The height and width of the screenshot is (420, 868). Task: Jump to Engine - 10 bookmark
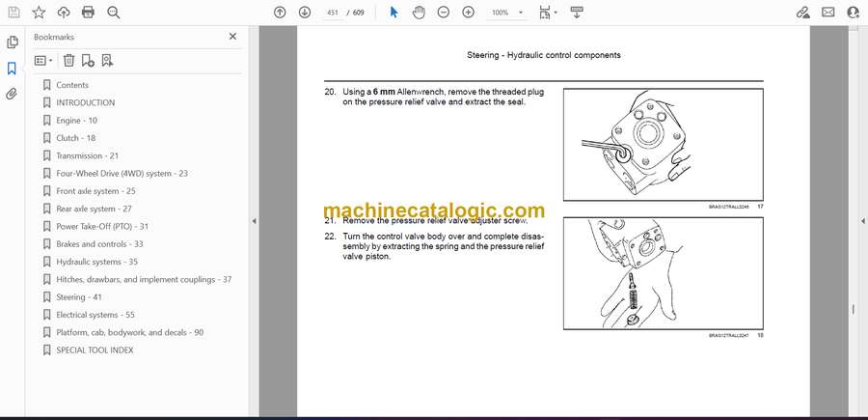click(x=76, y=121)
